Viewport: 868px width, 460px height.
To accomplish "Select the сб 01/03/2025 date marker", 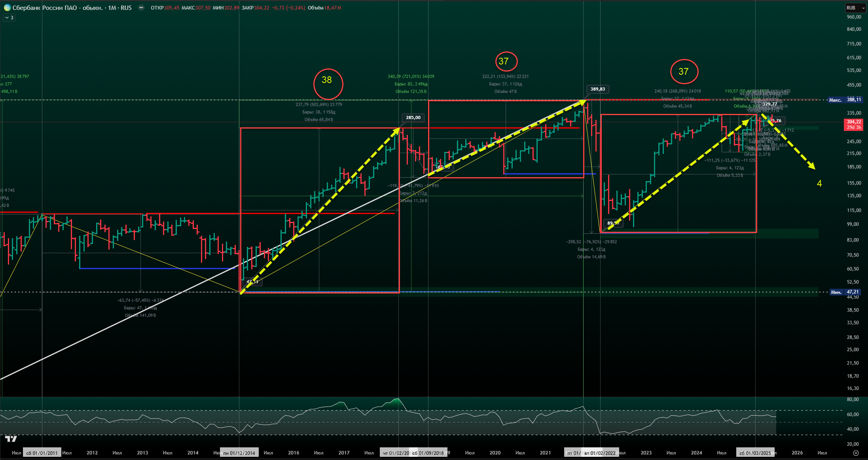I will 756,453.
